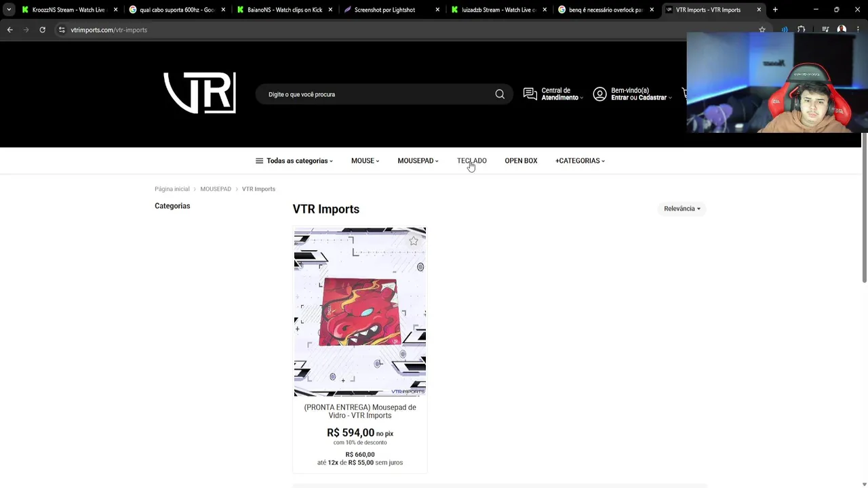The height and width of the screenshot is (488, 868).
Task: Expand Todas as categorias dropdown
Action: point(294,161)
